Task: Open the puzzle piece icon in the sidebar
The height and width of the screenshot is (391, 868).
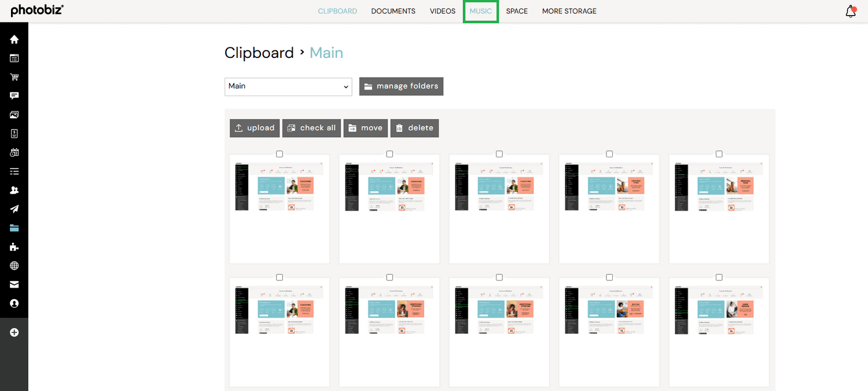Action: pos(14,247)
